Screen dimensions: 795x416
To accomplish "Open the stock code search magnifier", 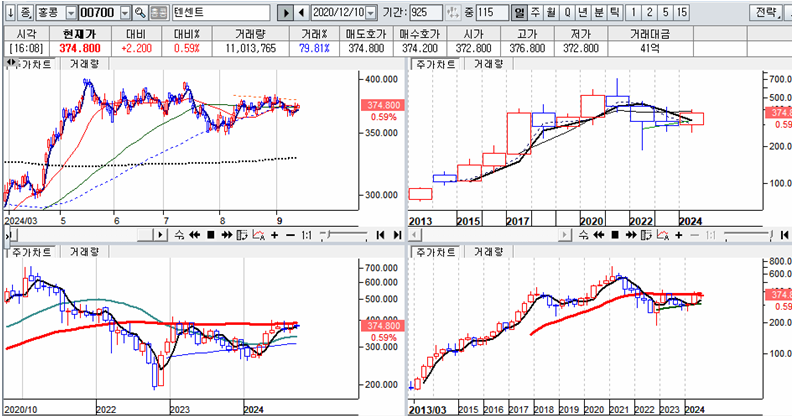I will coord(140,13).
